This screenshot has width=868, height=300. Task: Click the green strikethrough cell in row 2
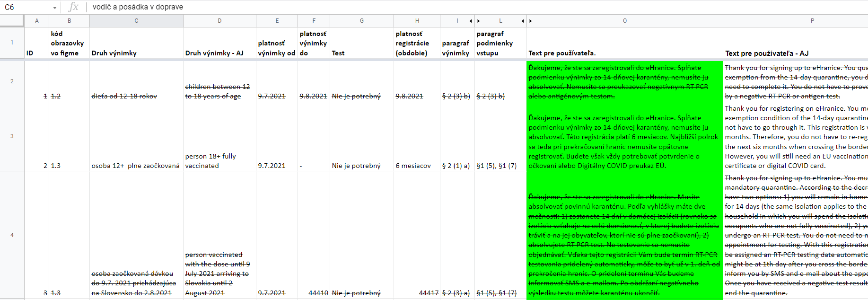[x=625, y=81]
